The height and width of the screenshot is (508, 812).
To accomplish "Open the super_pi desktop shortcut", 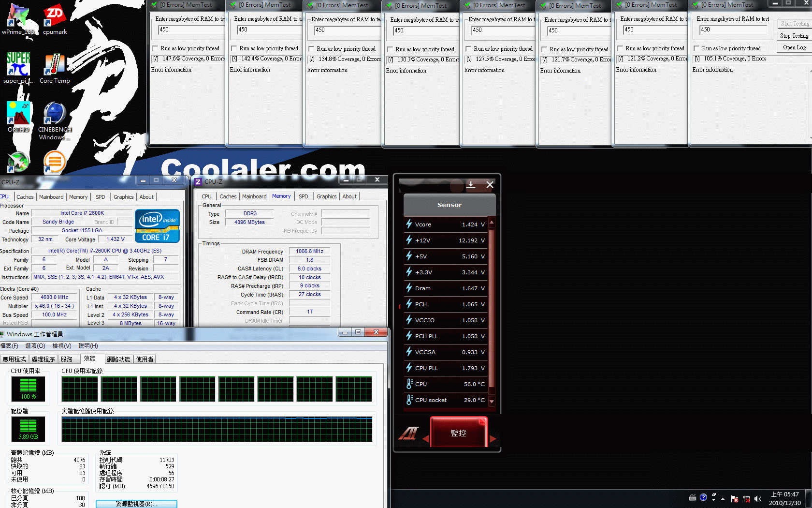I will click(x=18, y=68).
